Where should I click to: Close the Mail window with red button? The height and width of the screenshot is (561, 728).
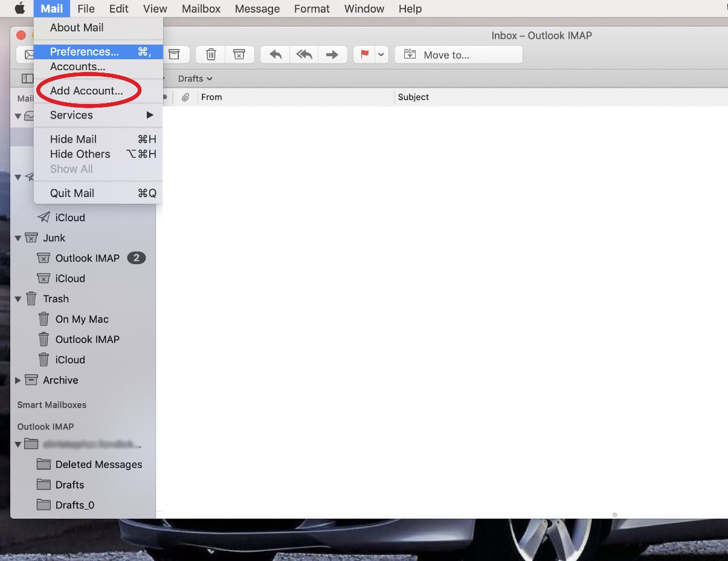click(x=21, y=35)
